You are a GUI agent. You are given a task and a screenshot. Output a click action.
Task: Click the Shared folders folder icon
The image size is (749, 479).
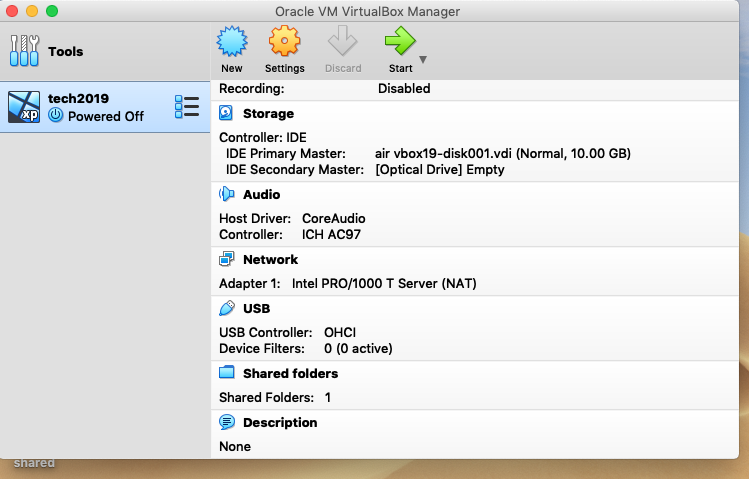[226, 373]
